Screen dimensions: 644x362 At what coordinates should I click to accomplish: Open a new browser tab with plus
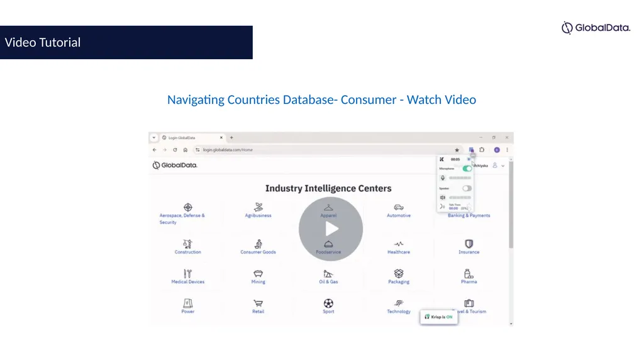tap(231, 138)
